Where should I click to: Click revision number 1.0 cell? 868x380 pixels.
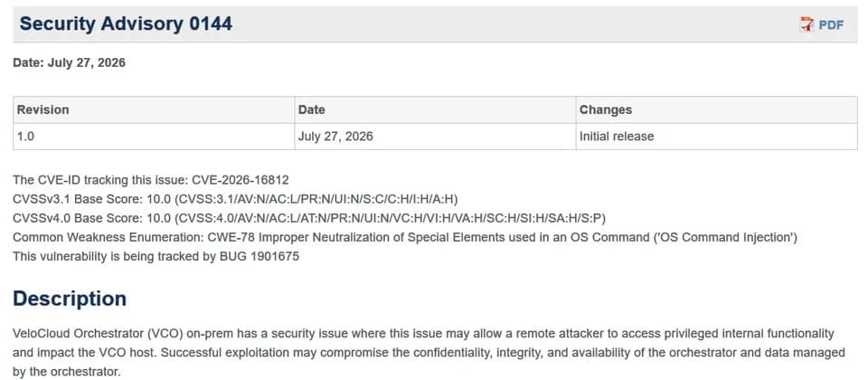(x=154, y=137)
